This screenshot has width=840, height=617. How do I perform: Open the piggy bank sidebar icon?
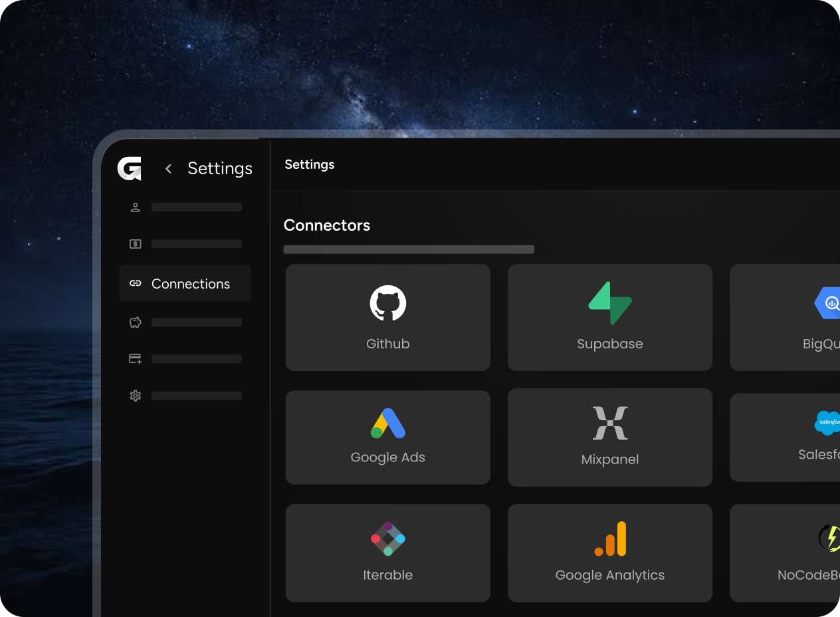[136, 322]
